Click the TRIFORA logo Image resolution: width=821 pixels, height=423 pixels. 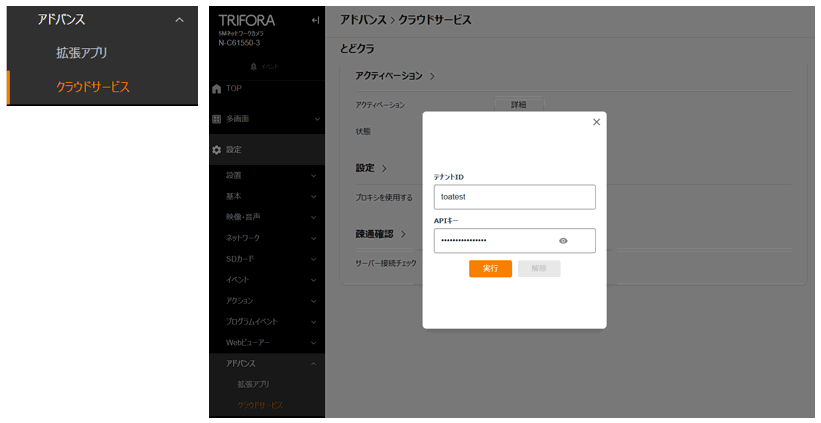pos(247,20)
